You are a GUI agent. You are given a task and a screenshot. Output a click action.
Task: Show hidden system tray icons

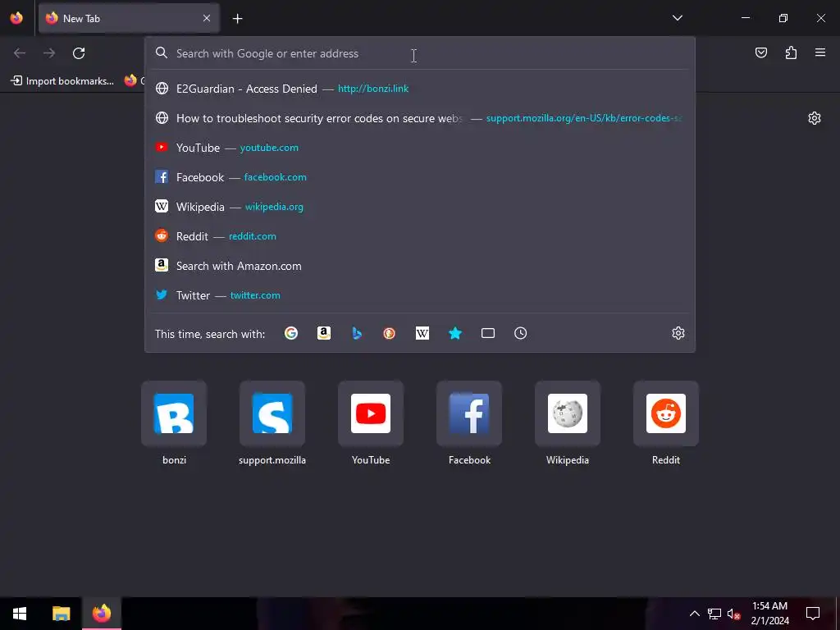tap(694, 614)
